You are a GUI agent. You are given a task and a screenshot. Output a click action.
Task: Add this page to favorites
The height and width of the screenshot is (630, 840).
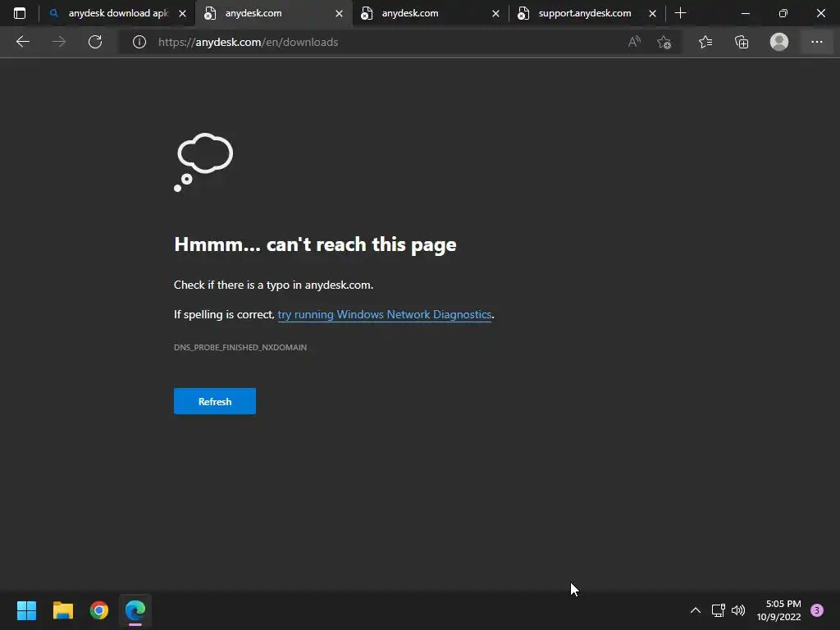[664, 42]
